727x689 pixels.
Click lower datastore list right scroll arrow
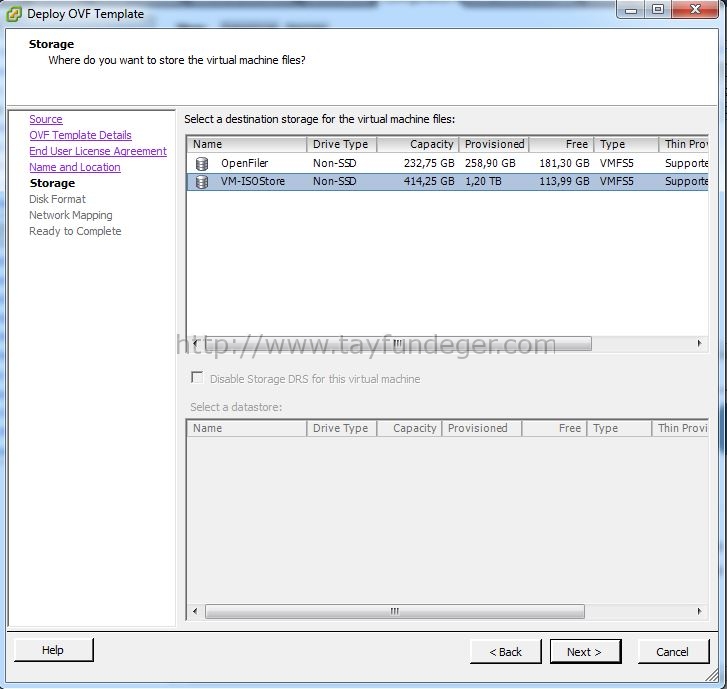click(x=699, y=611)
